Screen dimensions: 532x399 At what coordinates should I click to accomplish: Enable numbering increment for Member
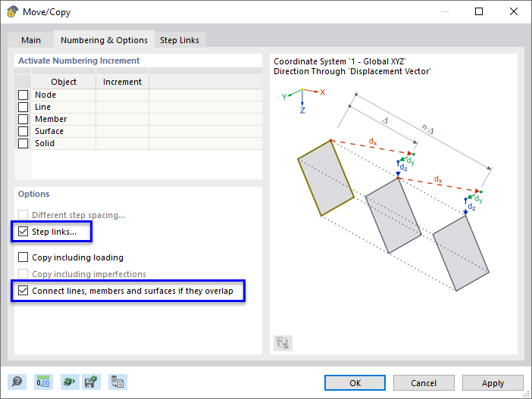[x=23, y=120]
